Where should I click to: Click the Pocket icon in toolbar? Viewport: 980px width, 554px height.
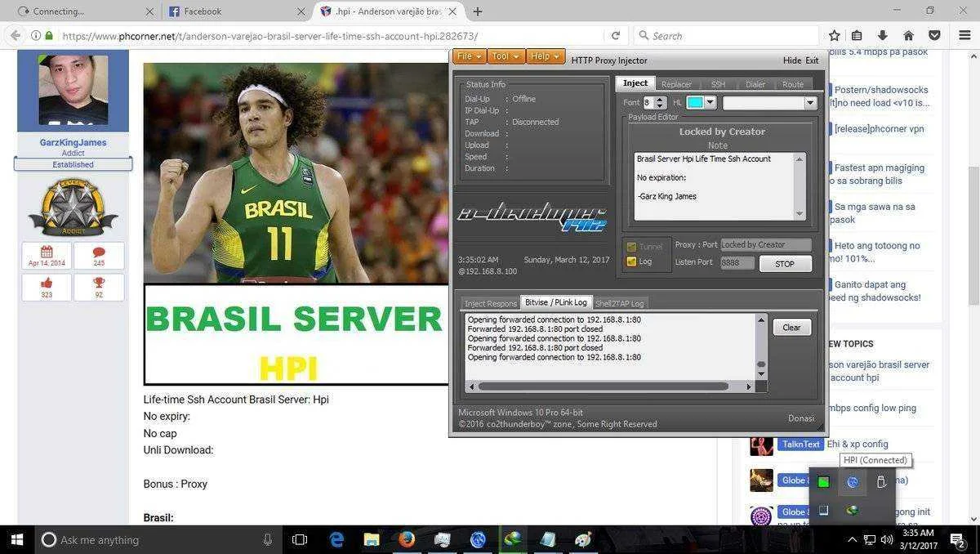click(x=934, y=36)
